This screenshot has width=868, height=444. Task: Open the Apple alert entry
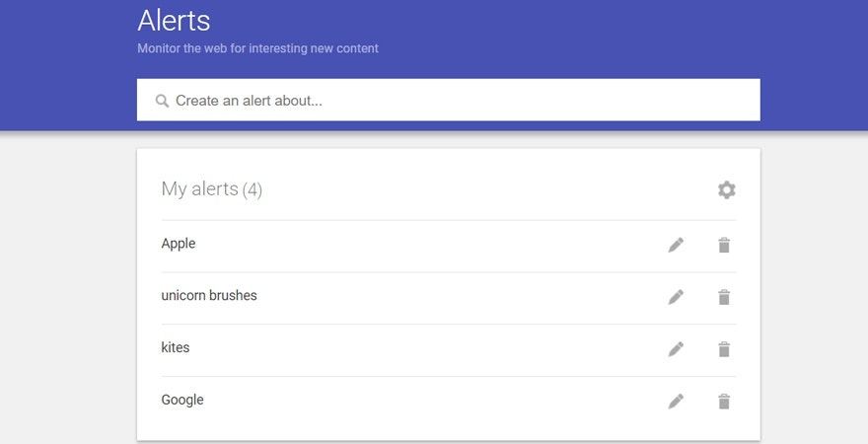[x=179, y=244]
